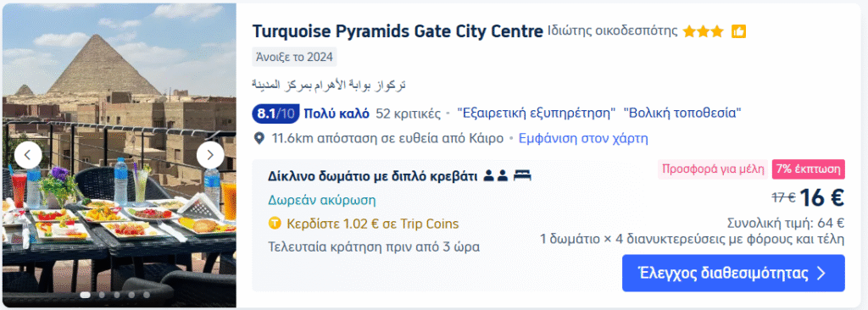
Task: Click the three-star rating icons
Action: (703, 31)
